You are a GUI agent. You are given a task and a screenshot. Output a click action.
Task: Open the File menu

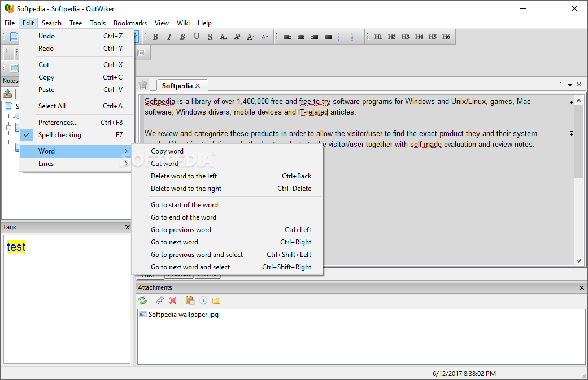click(10, 23)
